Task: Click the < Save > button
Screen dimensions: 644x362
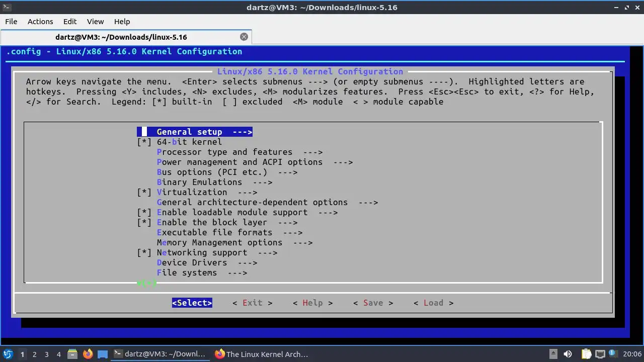Action: coord(373,303)
